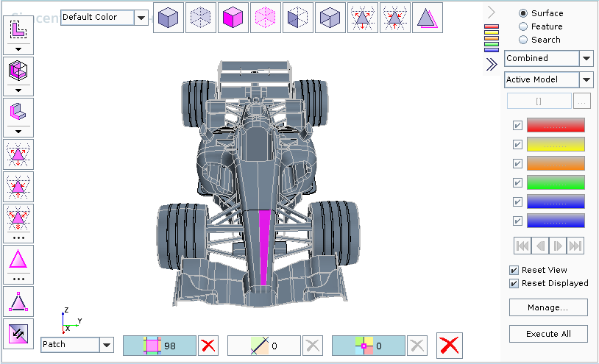Click the double chevron expand panel icon
This screenshot has width=599, height=364.
tap(492, 65)
